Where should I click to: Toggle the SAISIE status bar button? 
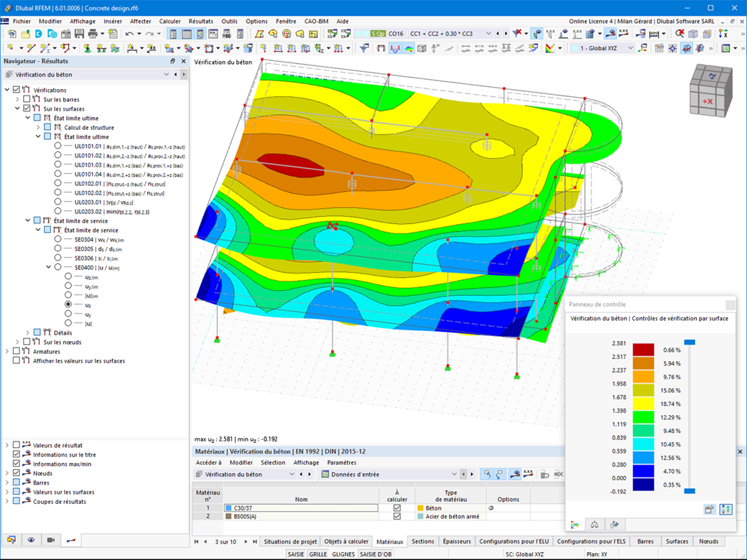[296, 554]
